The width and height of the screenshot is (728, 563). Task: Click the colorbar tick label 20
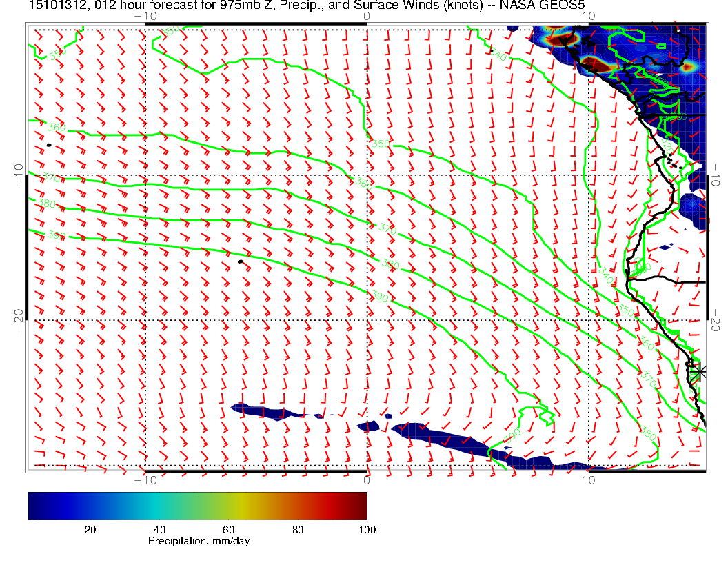pyautogui.click(x=90, y=529)
